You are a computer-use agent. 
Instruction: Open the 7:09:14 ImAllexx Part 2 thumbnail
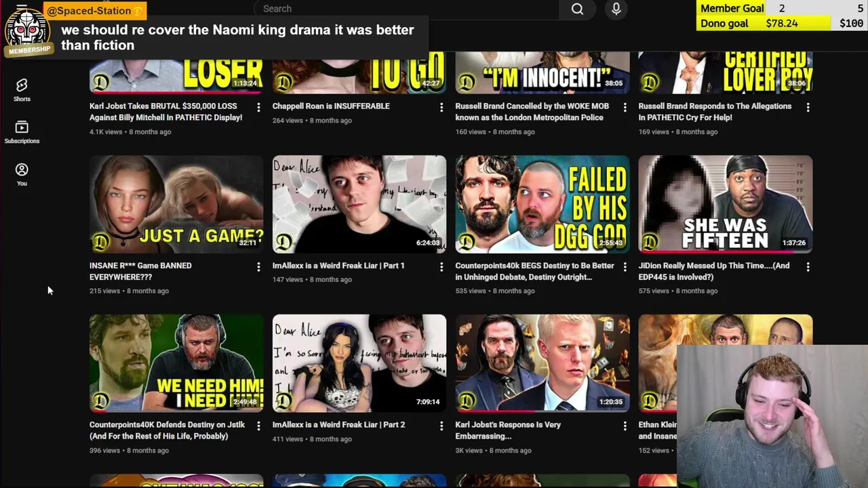tap(359, 363)
